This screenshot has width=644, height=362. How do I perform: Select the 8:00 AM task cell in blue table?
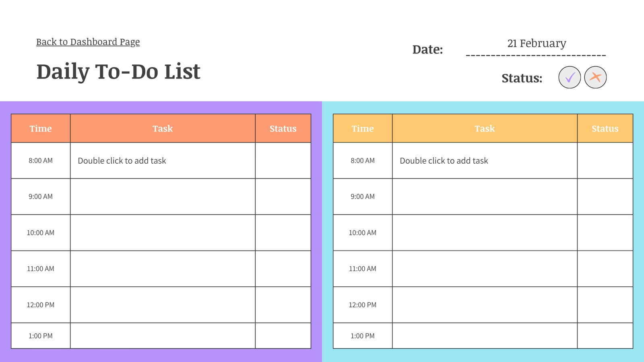tap(485, 160)
